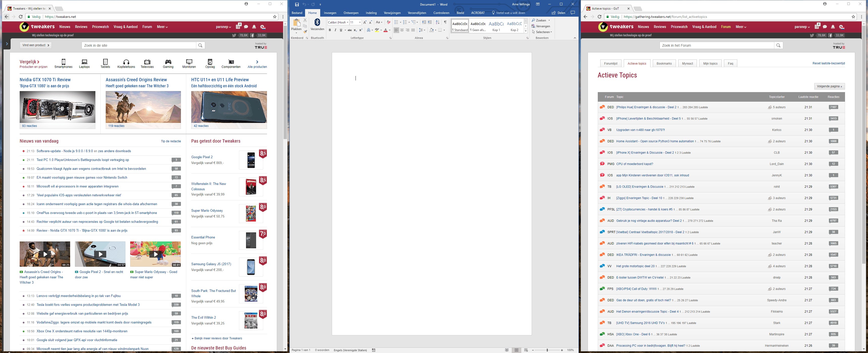
Task: Toggle Italic formatting in Word
Action: pos(335,30)
